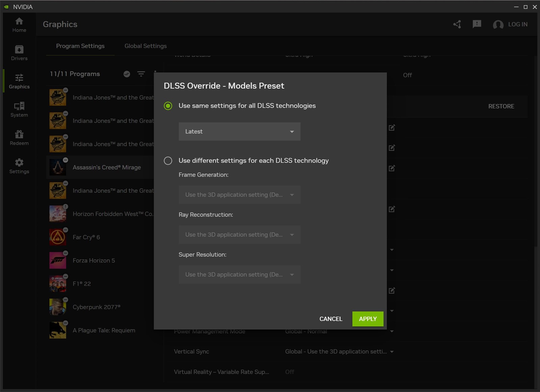This screenshot has height=392, width=540.
Task: Open the Drivers section
Action: (19, 53)
